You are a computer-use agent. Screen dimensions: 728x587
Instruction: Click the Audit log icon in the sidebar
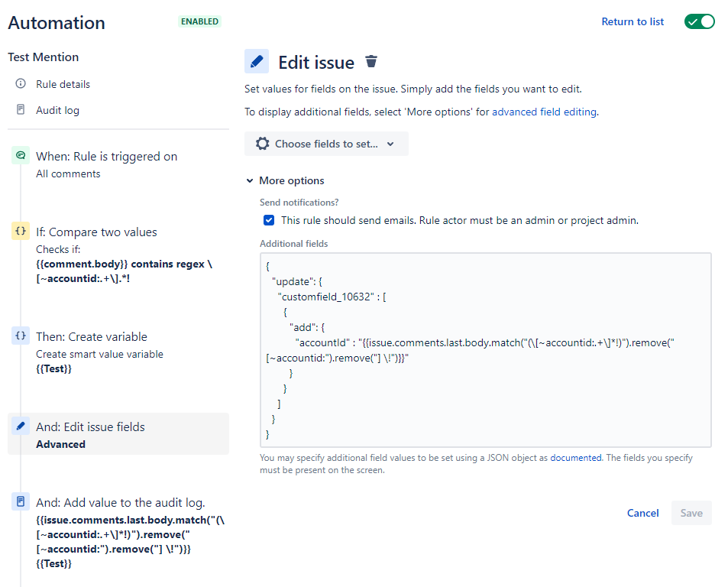click(18, 109)
